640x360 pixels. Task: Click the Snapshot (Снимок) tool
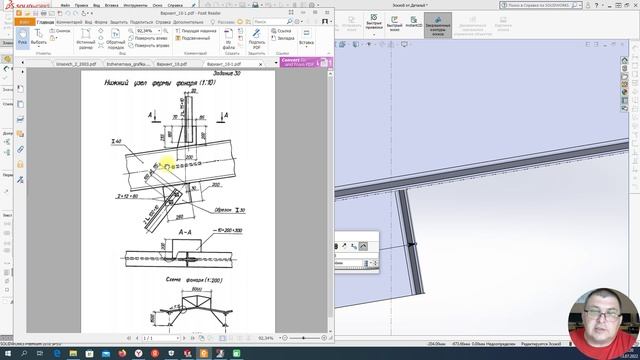point(60,31)
